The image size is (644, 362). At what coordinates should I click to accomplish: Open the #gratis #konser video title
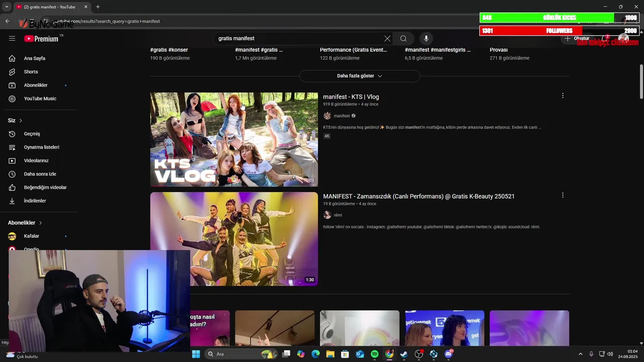(169, 50)
